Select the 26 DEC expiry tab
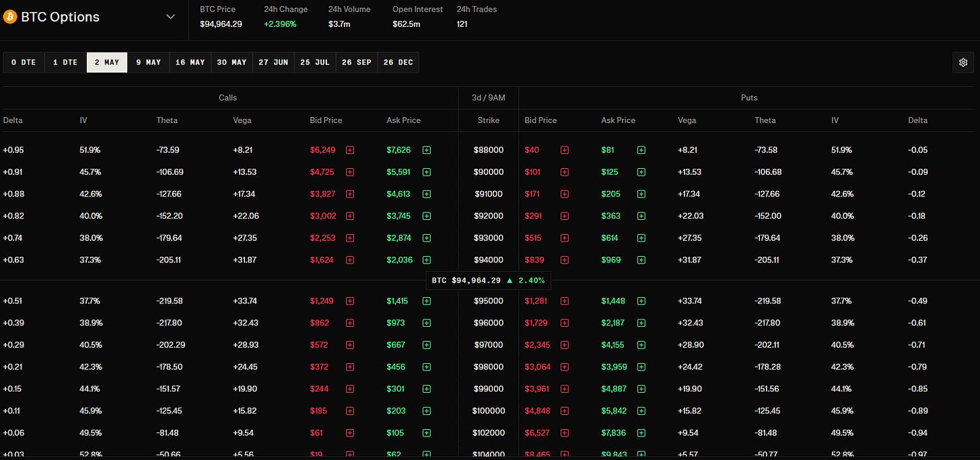The width and height of the screenshot is (980, 460). (398, 63)
